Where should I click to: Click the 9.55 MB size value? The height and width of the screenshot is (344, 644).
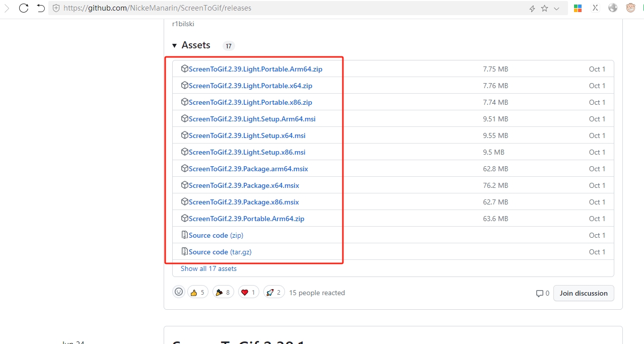coord(495,135)
